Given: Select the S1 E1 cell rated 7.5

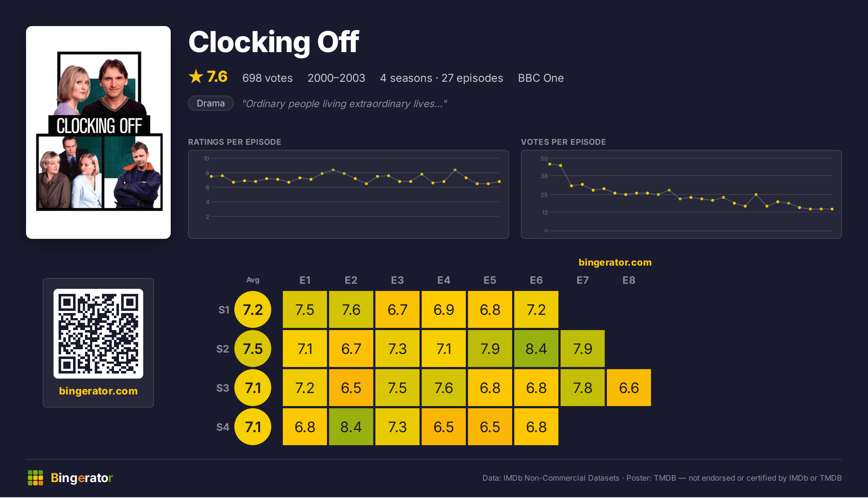Looking at the screenshot, I should coord(305,309).
